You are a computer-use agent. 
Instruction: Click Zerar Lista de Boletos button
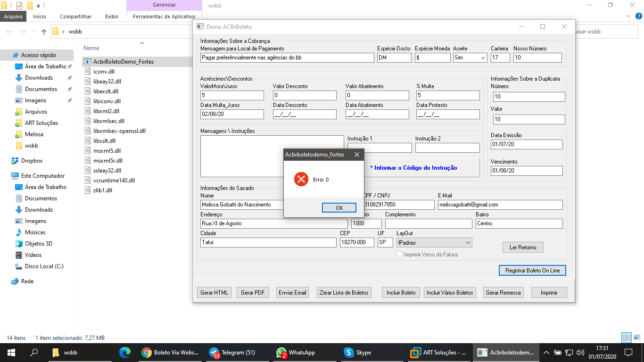tap(344, 293)
